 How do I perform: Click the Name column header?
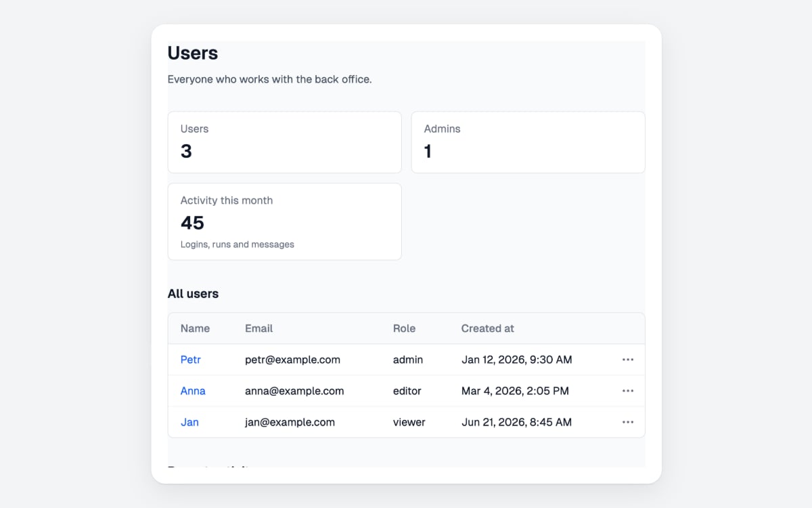point(195,329)
